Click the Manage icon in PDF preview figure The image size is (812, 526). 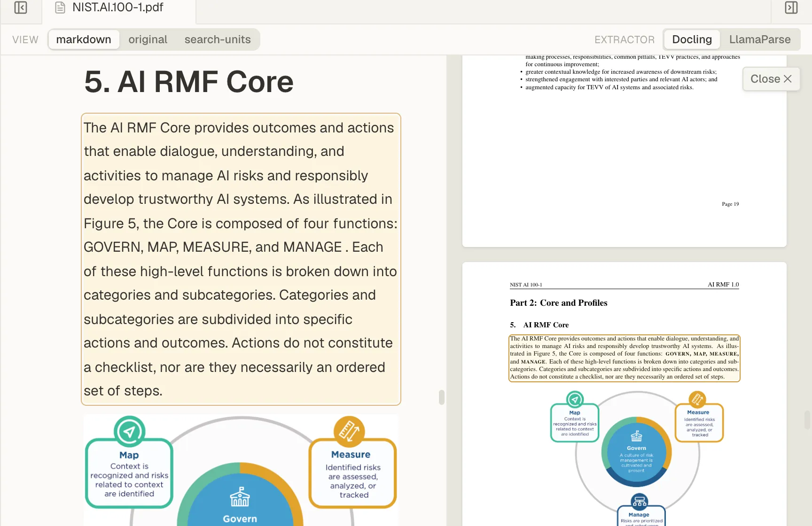coord(639,502)
